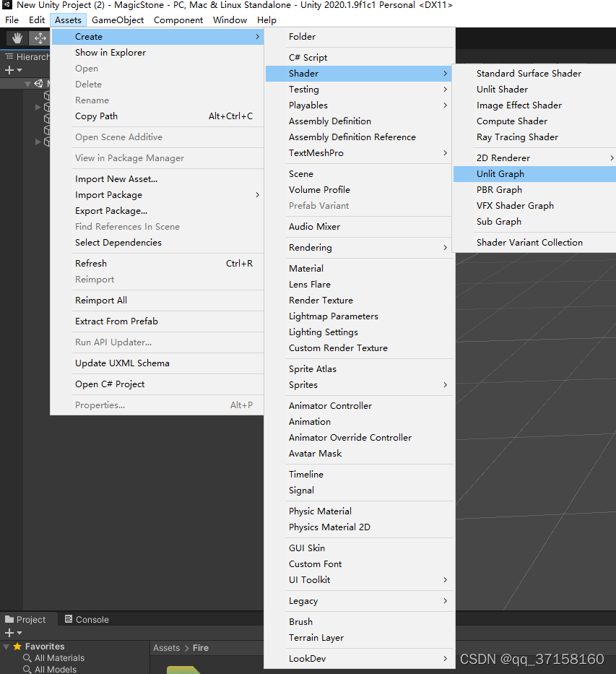Screen dimensions: 616x674
Task: Create a Timeline asset
Action: 359,475
